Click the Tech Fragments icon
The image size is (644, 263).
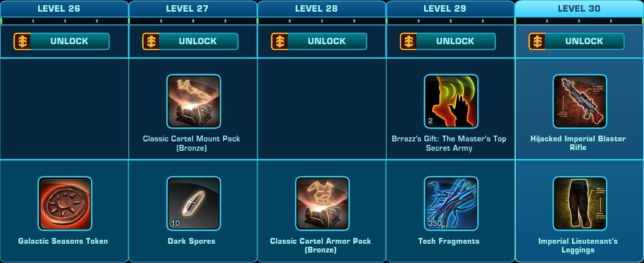tap(451, 204)
